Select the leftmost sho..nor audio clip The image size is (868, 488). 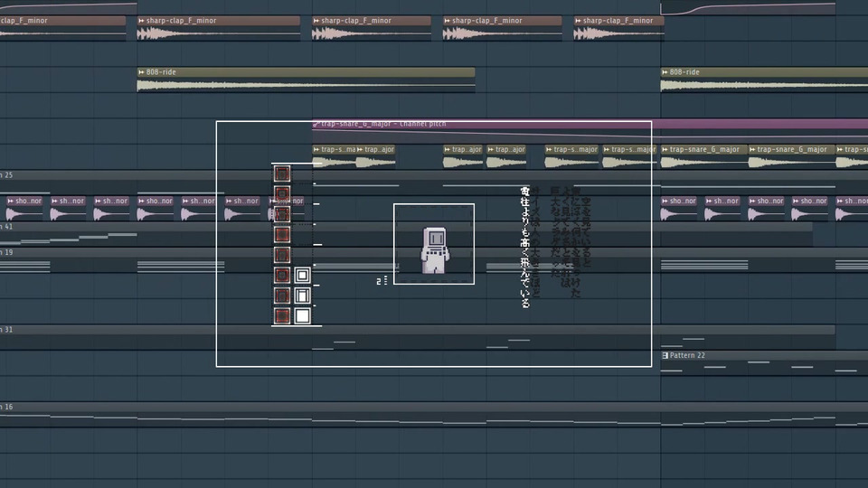pos(24,208)
